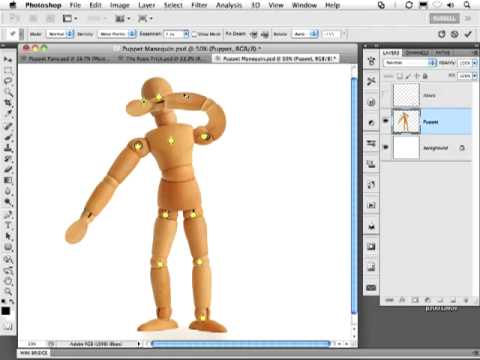Hide the Puppet layer using its eye
The image size is (480, 360).
[386, 121]
